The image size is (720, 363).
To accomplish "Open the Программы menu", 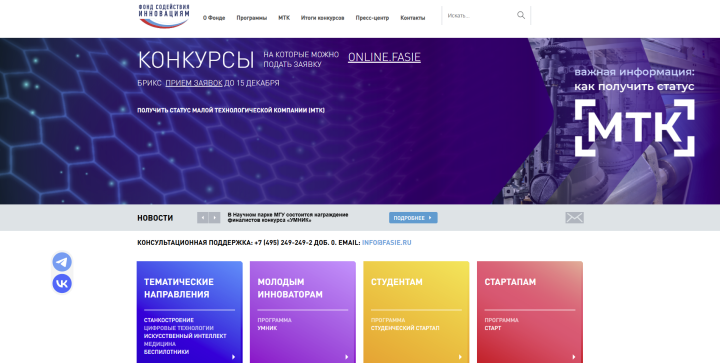I will tap(252, 18).
